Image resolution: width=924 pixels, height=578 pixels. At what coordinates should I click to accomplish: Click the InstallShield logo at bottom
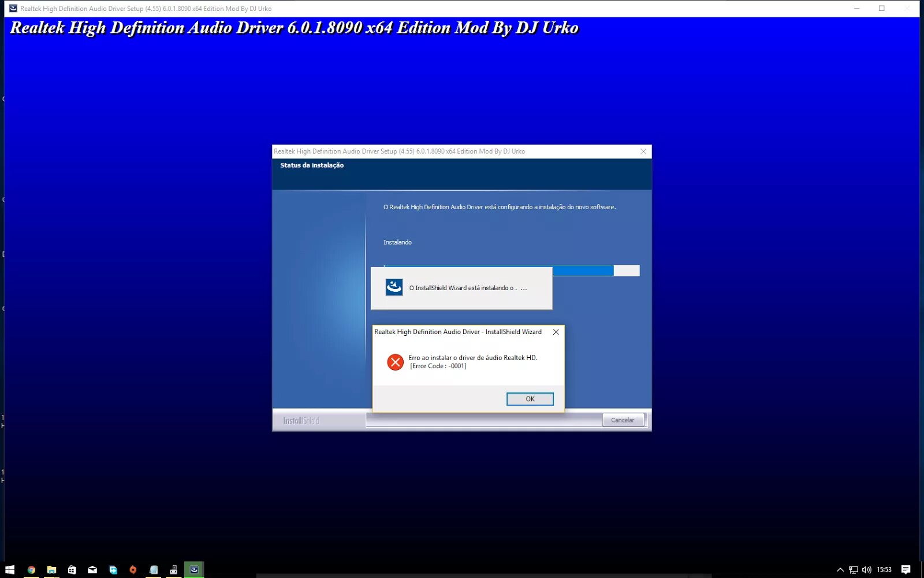point(301,421)
